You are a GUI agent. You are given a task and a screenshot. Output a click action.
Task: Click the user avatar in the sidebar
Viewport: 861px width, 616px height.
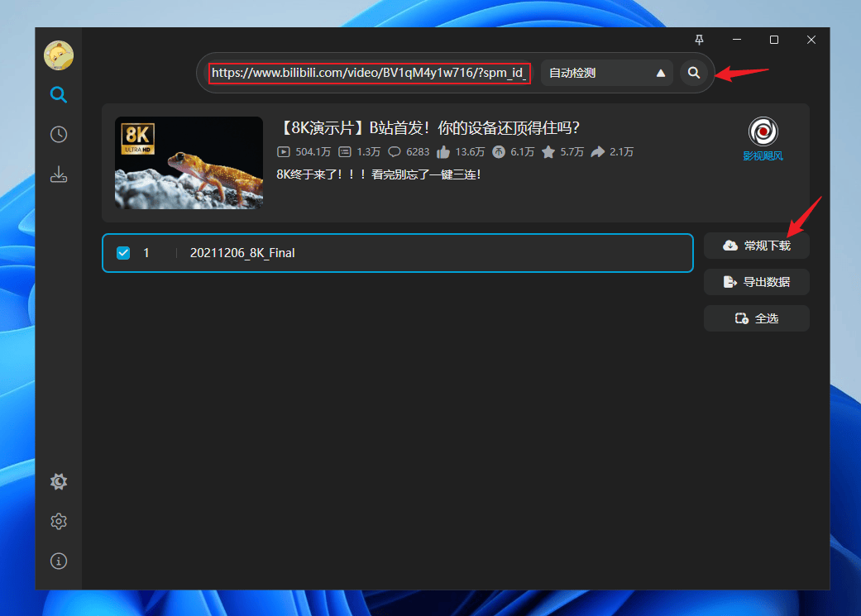pyautogui.click(x=59, y=55)
